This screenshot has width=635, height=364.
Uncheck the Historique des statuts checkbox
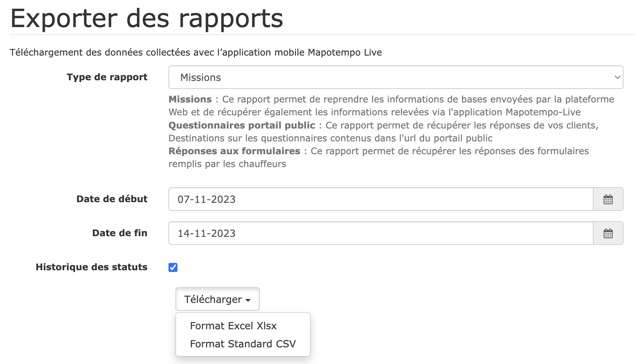173,267
